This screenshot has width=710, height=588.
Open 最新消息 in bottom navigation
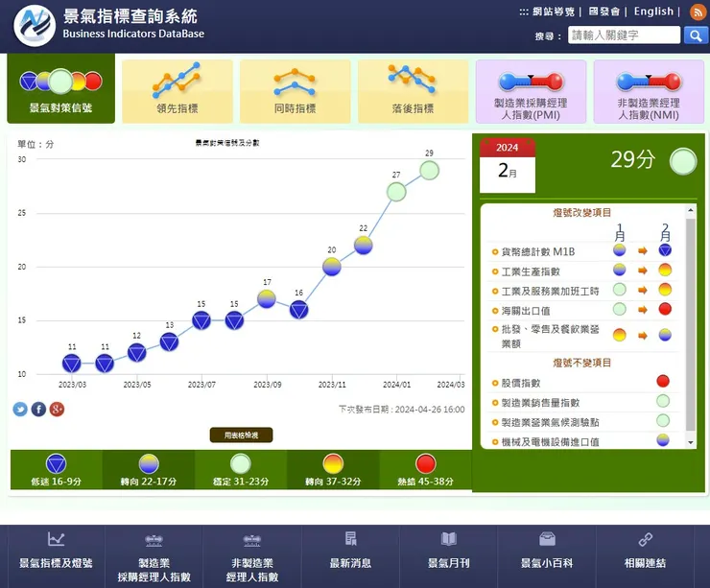click(350, 556)
